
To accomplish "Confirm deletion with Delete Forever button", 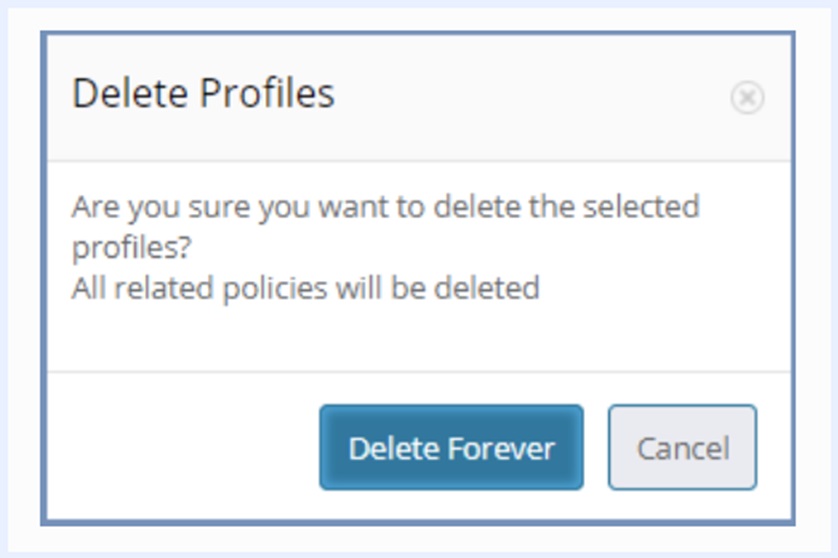I will (x=451, y=447).
